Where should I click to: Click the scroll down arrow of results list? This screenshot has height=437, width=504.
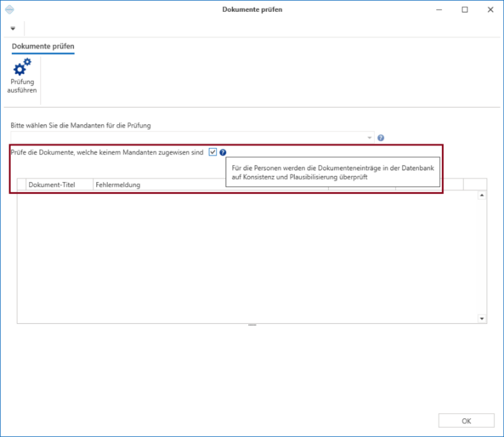(x=482, y=319)
